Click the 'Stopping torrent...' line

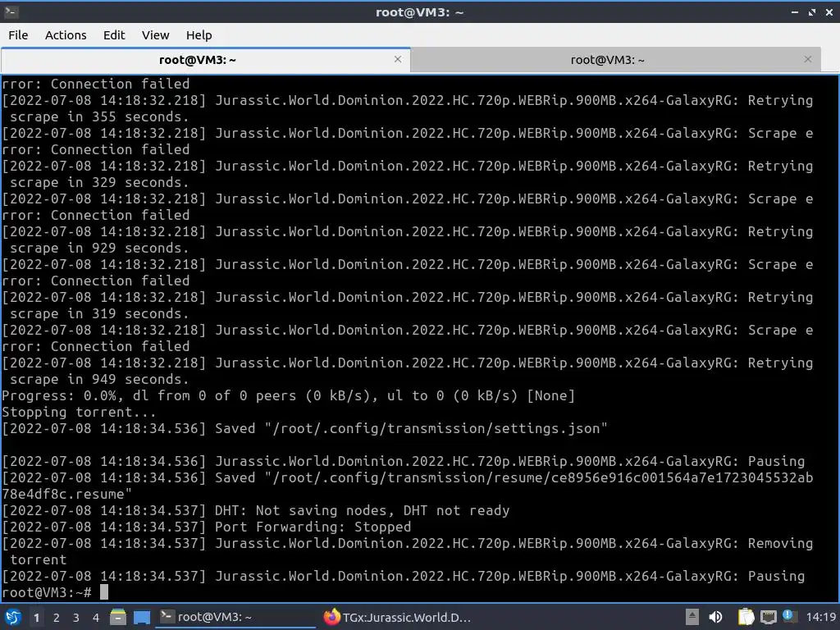[x=79, y=412]
